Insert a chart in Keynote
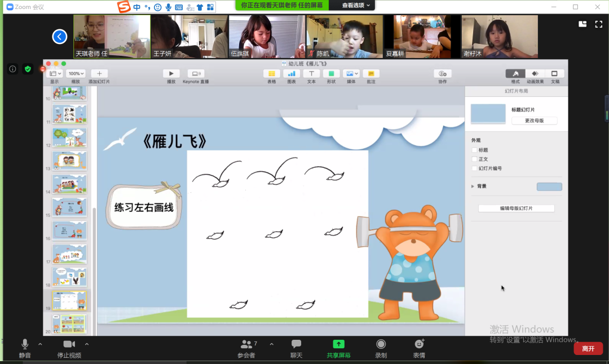 point(292,73)
